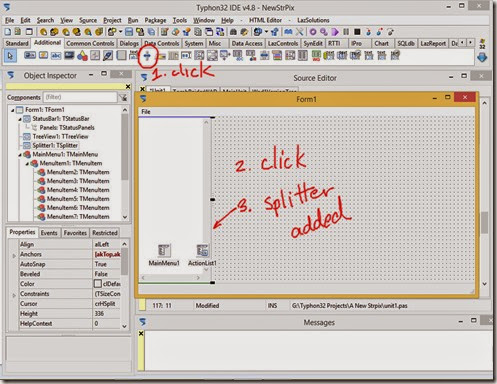
Task: Expand the Anchors property
Action: point(14,256)
